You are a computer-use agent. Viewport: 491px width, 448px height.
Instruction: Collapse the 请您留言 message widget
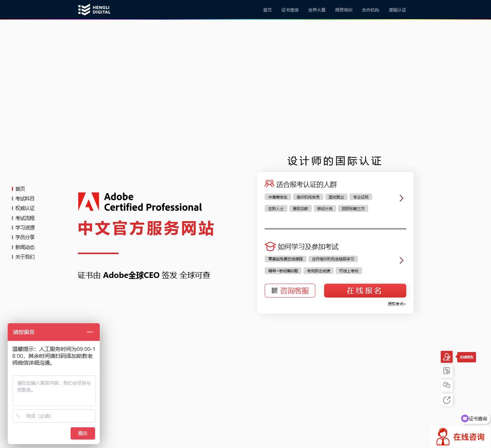pos(90,332)
